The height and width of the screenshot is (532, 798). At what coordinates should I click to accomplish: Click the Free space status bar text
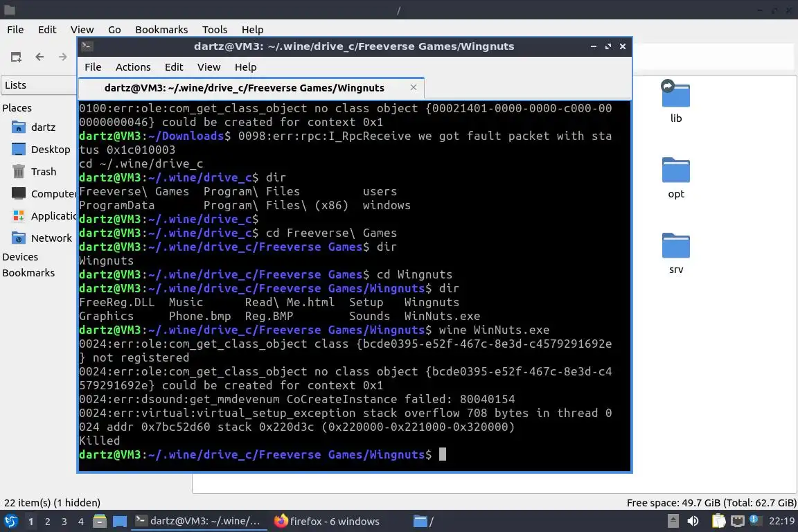pyautogui.click(x=711, y=502)
